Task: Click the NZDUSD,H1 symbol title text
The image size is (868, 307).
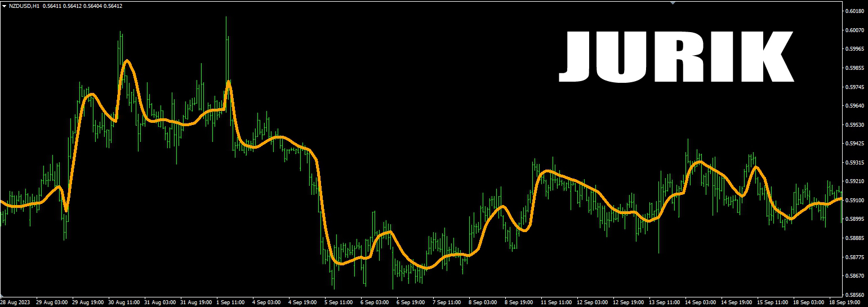Action: pyautogui.click(x=24, y=6)
